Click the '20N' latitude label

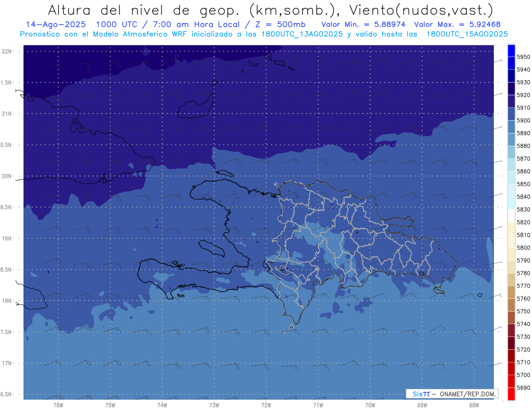pos(7,176)
